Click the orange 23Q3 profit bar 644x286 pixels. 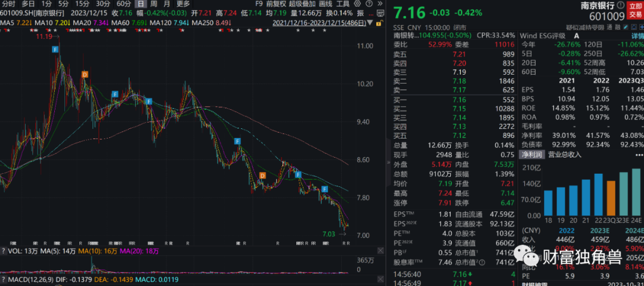pos(611,198)
